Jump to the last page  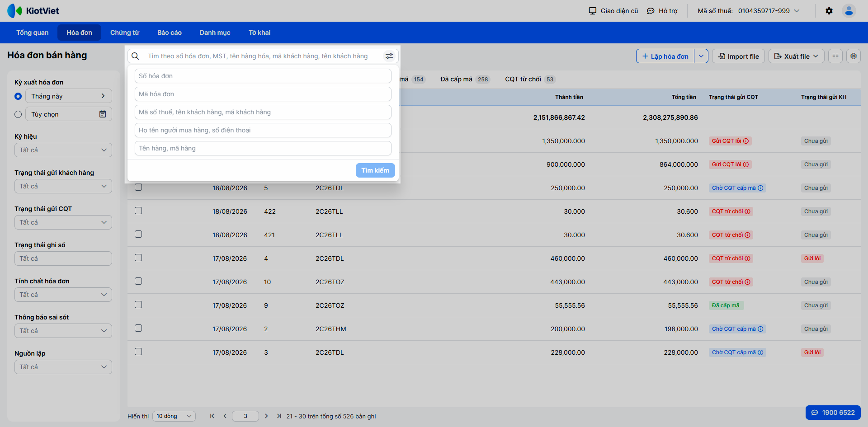[x=279, y=416]
